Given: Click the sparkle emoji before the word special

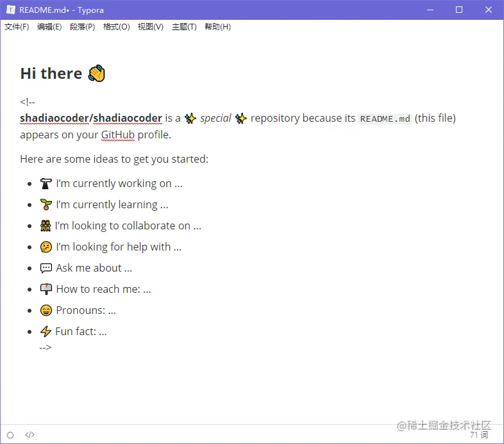Looking at the screenshot, I should click(190, 119).
